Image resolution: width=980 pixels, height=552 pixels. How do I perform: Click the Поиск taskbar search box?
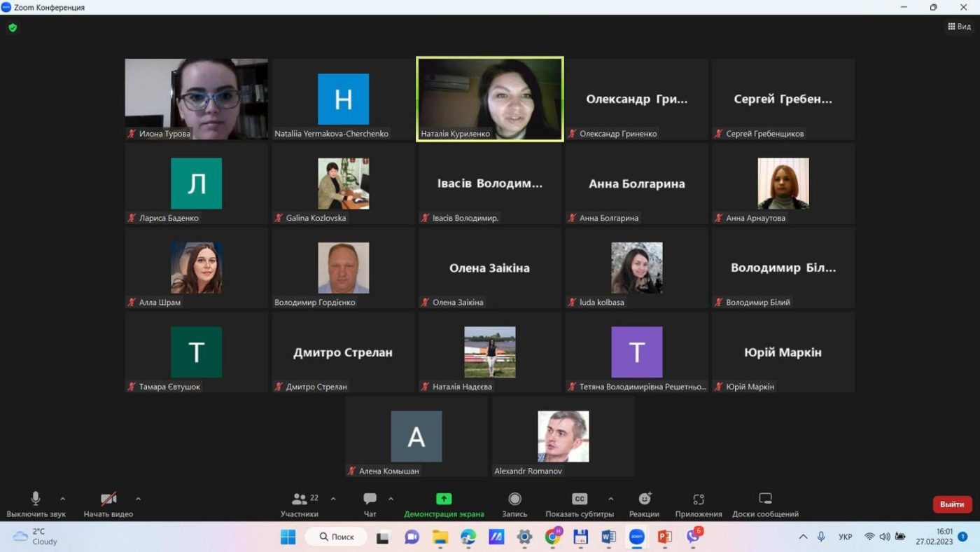click(336, 537)
